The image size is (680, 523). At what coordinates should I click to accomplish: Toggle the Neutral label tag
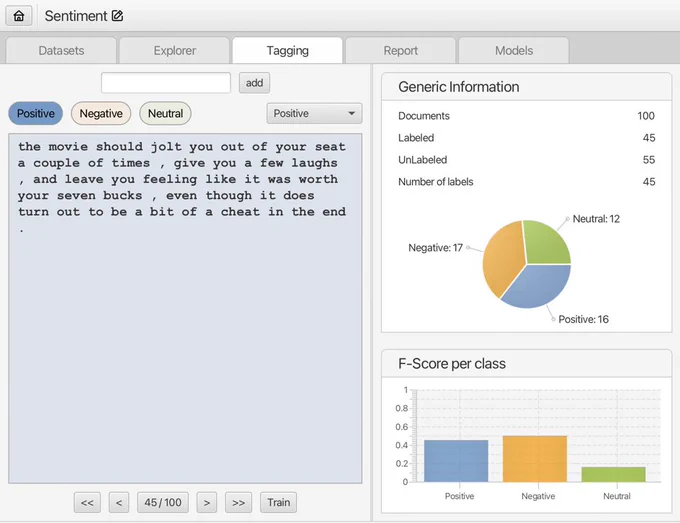tap(165, 114)
